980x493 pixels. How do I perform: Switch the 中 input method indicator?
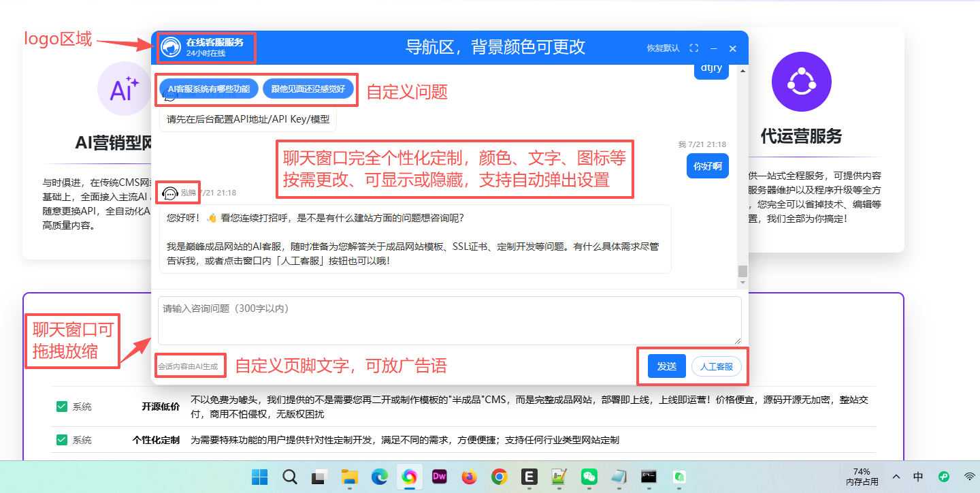[918, 477]
